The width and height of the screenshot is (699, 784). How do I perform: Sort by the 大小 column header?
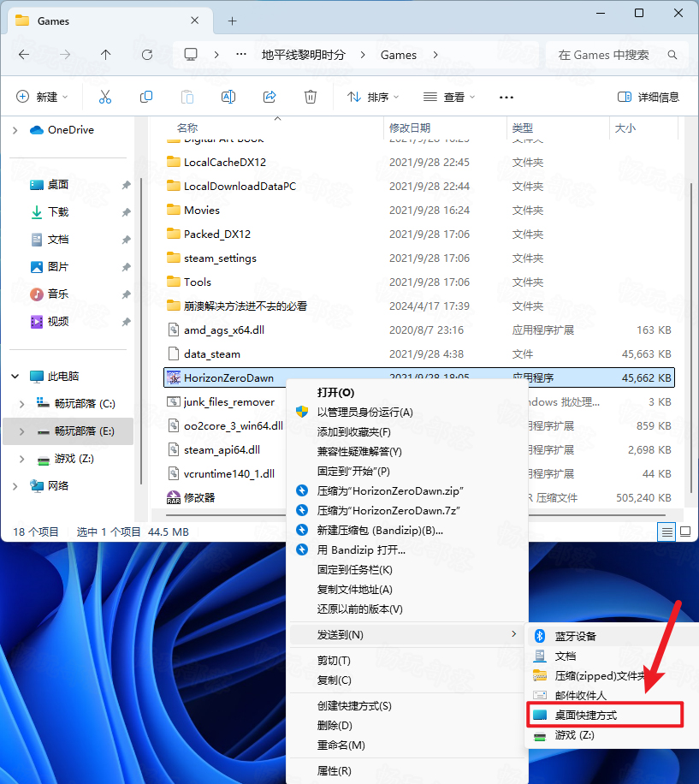point(625,128)
